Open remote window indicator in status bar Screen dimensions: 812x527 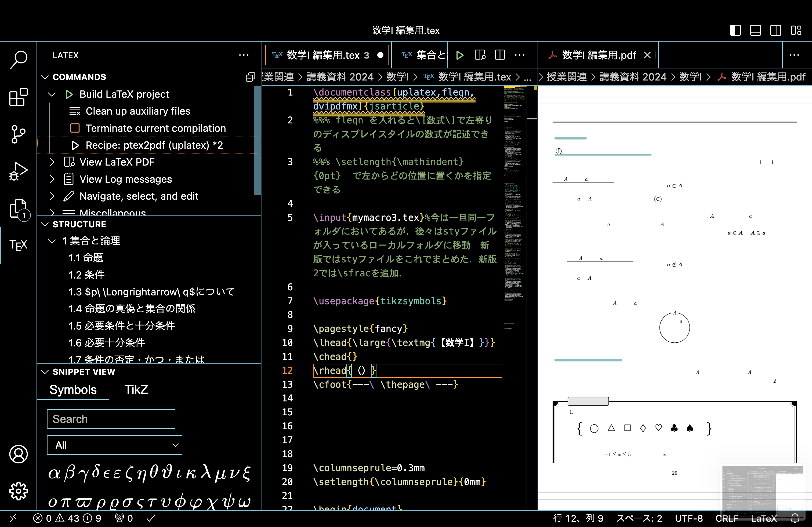(x=13, y=518)
